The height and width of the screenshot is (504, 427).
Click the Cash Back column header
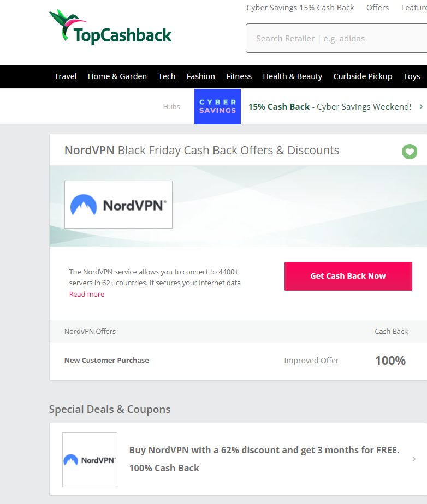(391, 332)
